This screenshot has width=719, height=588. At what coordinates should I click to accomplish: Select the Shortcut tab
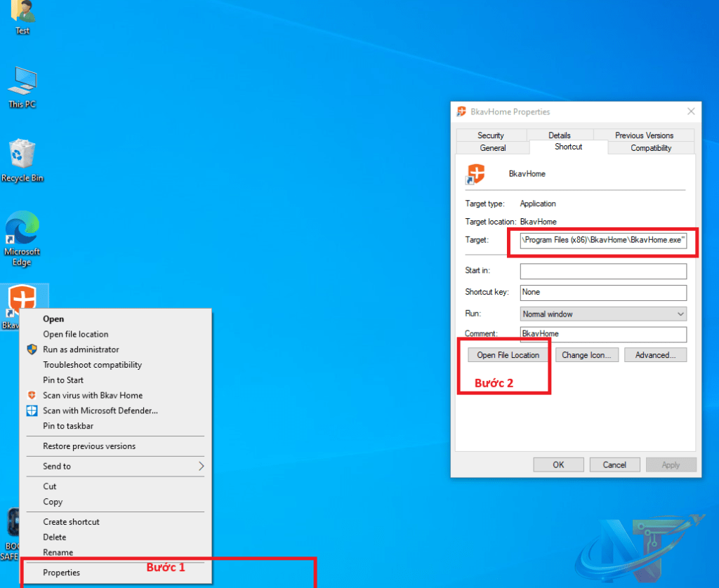[x=569, y=147]
